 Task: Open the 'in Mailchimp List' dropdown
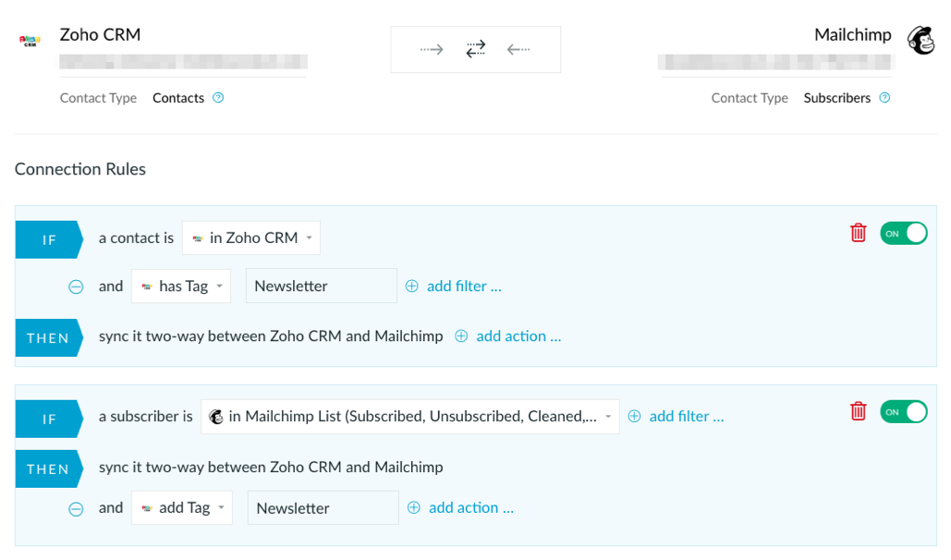(410, 416)
